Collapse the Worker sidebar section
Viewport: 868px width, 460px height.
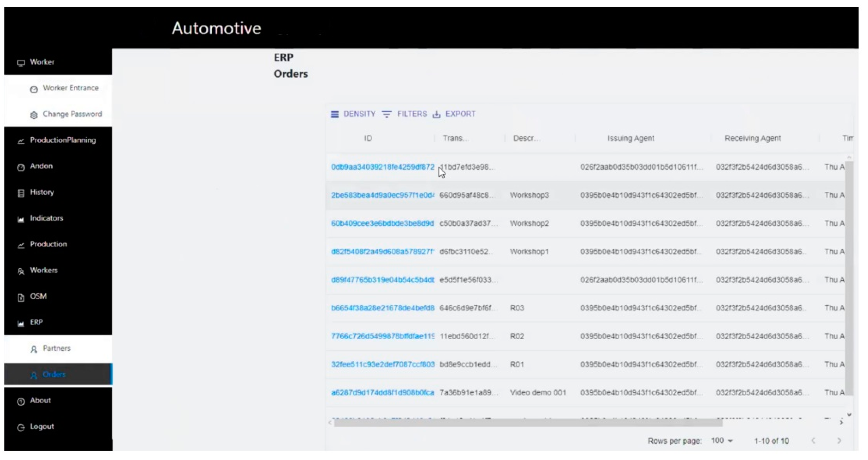(x=42, y=62)
